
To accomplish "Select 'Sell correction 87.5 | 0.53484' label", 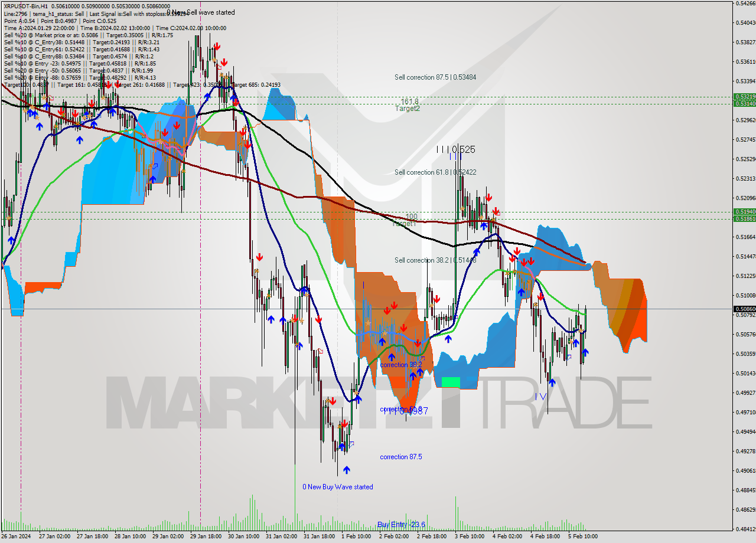I will tap(435, 77).
